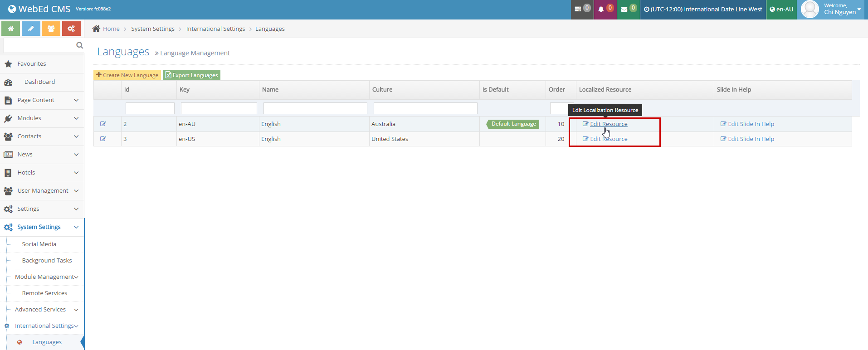Screen dimensions: 868x350
Task: Click the red settings cogs icon button
Action: click(x=71, y=29)
